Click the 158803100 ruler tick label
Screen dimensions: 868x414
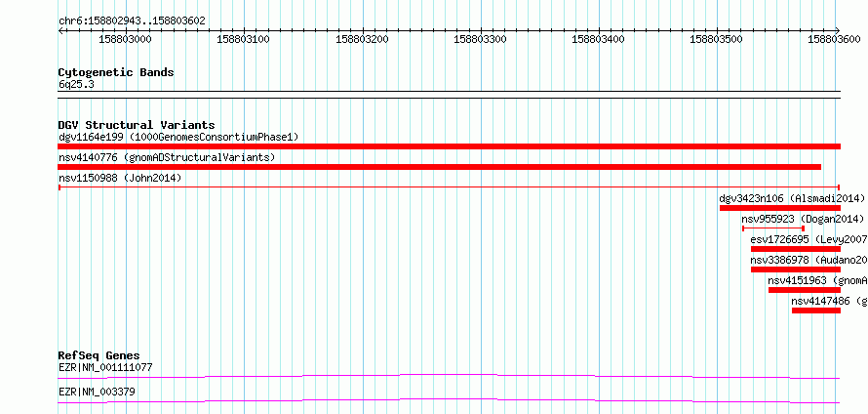[x=244, y=39]
